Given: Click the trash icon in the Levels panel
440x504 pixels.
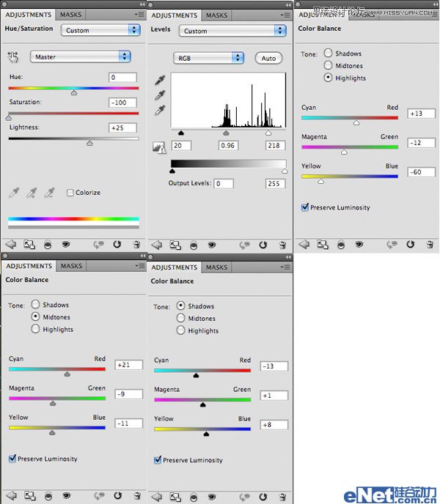Looking at the screenshot, I should (282, 245).
